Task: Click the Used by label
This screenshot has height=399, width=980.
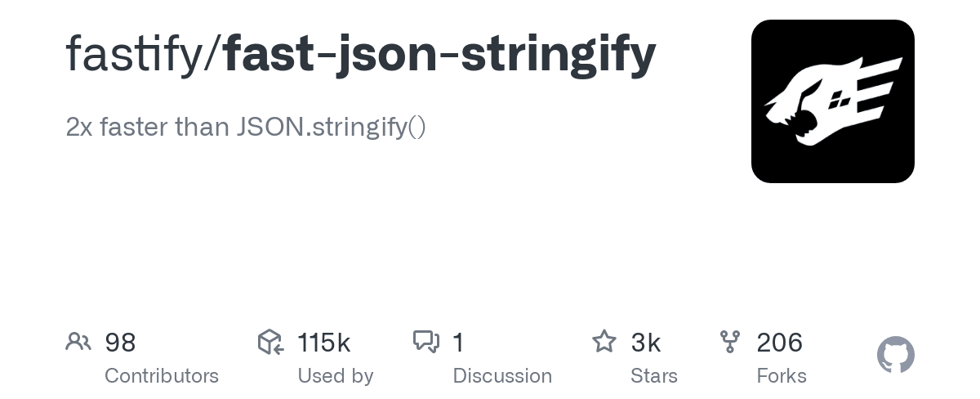Action: (335, 376)
